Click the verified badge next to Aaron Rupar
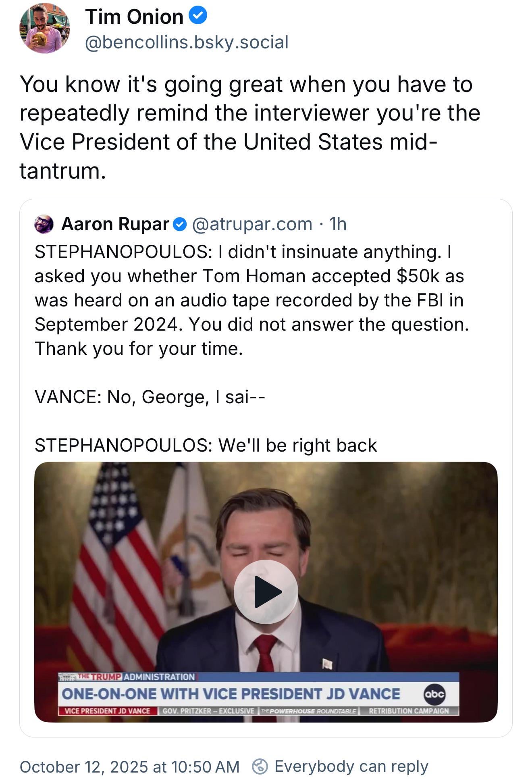Screen dimensions: 532x779 tap(180, 224)
